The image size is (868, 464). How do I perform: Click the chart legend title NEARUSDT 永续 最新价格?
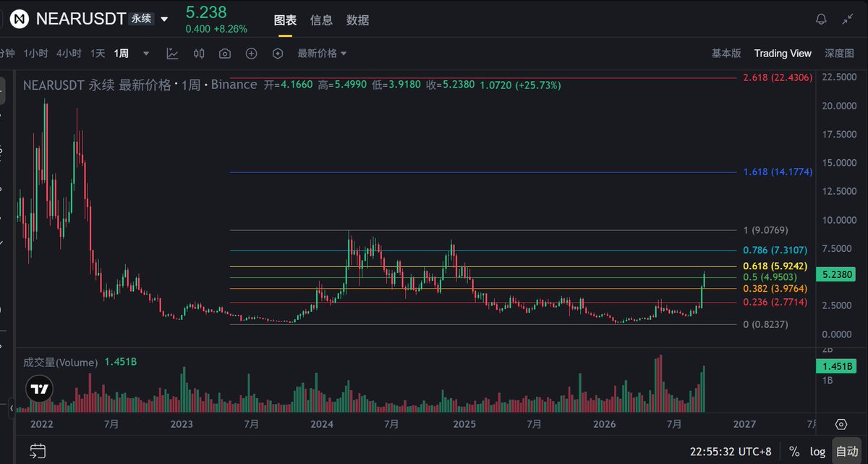pos(97,85)
